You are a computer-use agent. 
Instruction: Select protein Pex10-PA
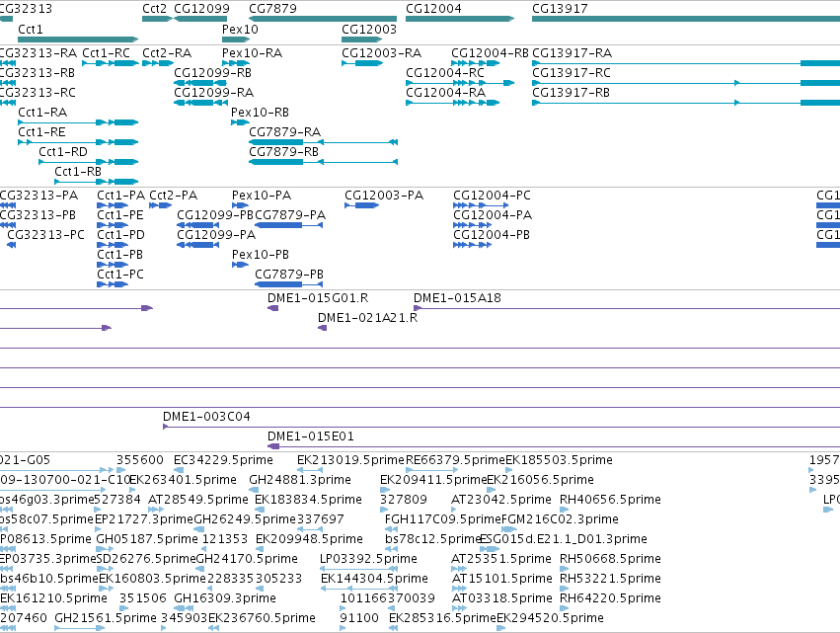click(240, 205)
